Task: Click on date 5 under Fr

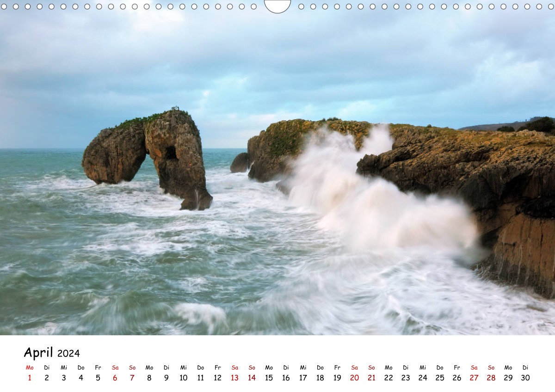Action: pyautogui.click(x=98, y=378)
